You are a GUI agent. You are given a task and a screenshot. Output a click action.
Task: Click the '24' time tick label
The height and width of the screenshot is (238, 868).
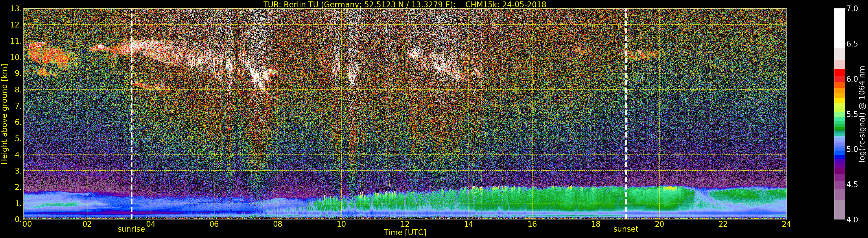point(786,224)
